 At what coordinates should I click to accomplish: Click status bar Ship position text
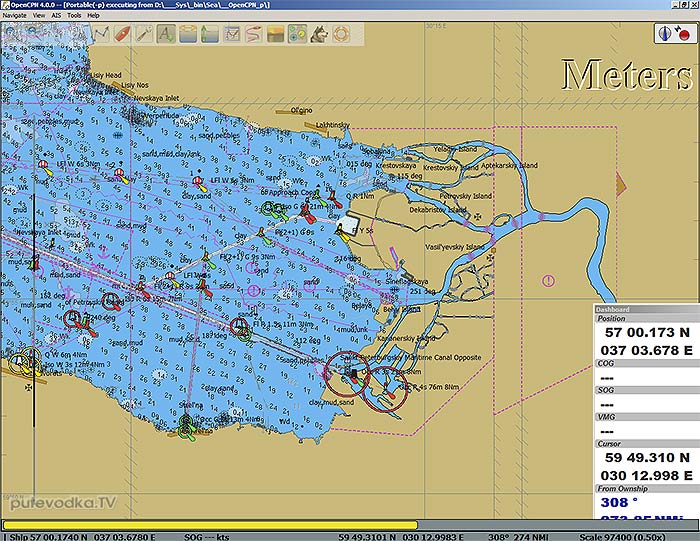pos(83,537)
